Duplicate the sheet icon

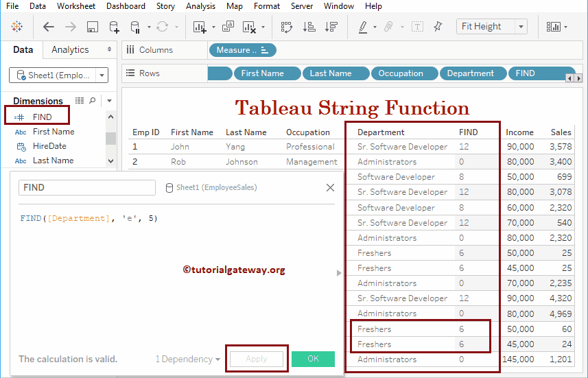pos(228,27)
